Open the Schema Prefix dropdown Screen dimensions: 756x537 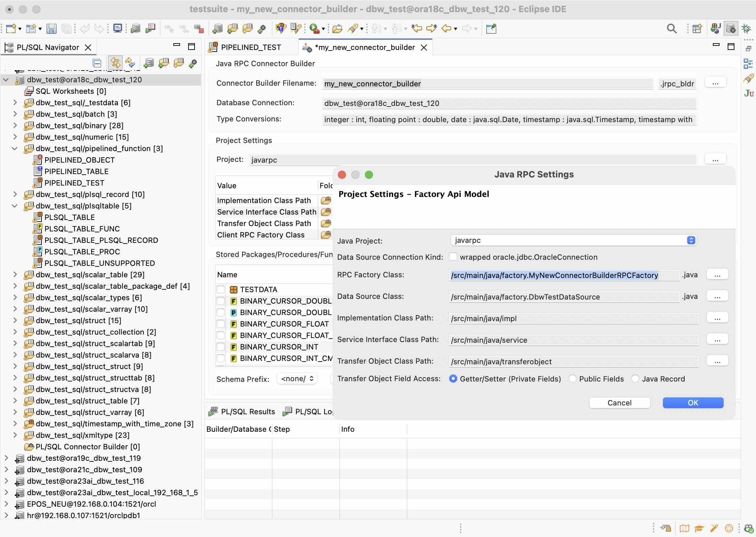coord(296,379)
